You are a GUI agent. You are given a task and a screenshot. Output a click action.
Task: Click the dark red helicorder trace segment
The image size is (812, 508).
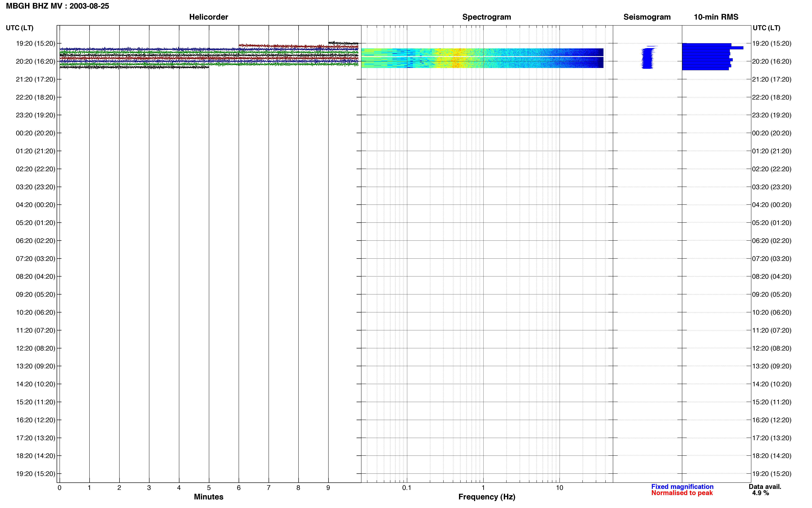[x=298, y=46]
